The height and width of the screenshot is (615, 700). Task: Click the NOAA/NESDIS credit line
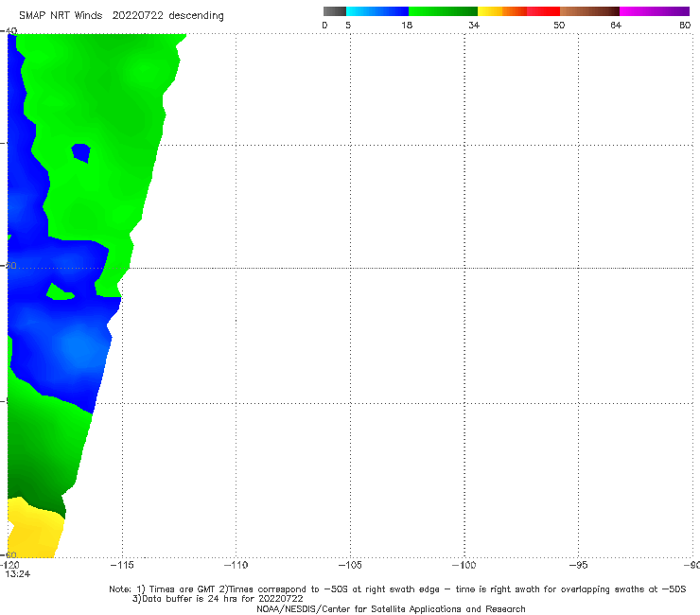[391, 609]
